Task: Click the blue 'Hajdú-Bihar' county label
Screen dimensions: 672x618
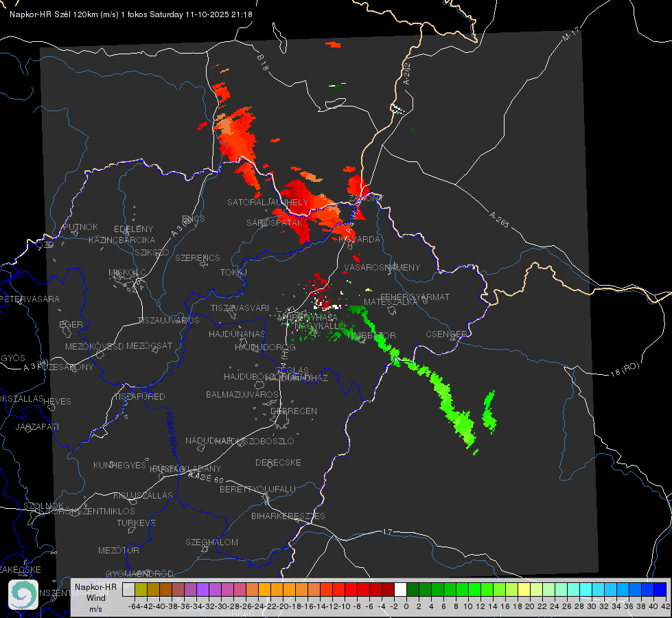Action: [171, 435]
